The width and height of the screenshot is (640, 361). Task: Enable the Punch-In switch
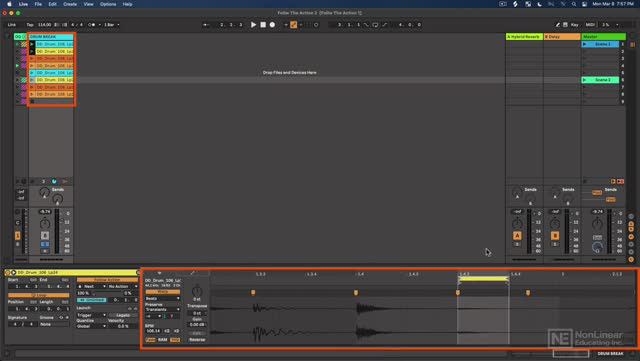point(366,25)
